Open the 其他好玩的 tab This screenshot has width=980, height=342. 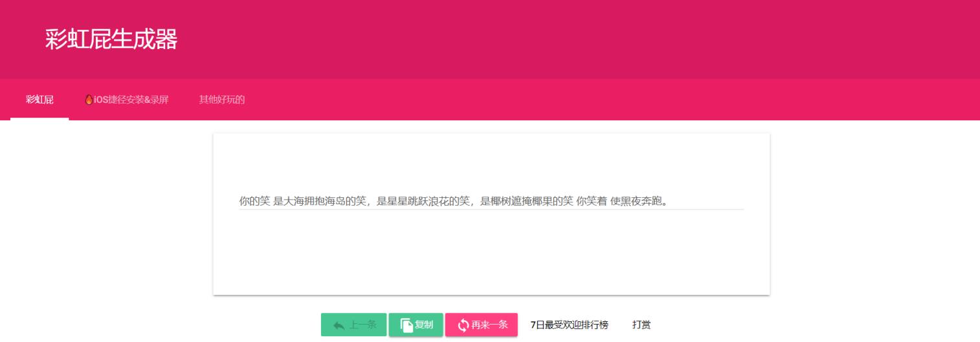222,100
